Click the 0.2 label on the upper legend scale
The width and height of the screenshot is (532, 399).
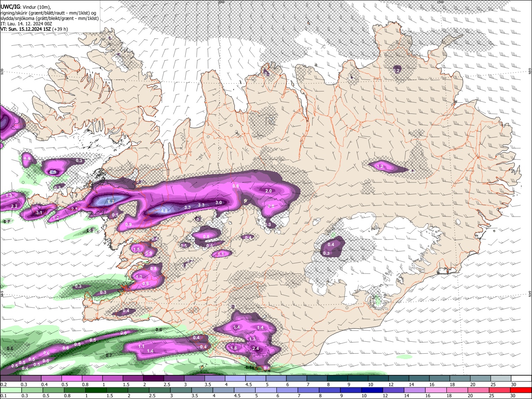3,384
